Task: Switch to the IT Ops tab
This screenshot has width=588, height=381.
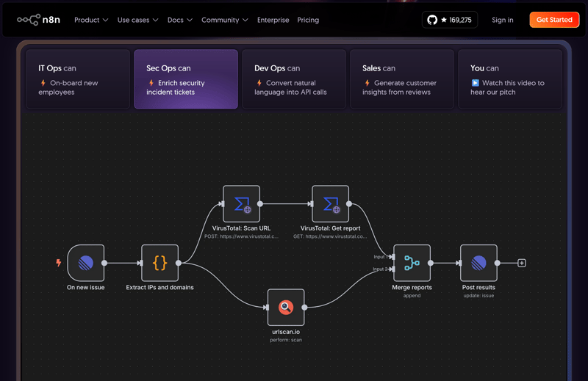Action: click(78, 79)
